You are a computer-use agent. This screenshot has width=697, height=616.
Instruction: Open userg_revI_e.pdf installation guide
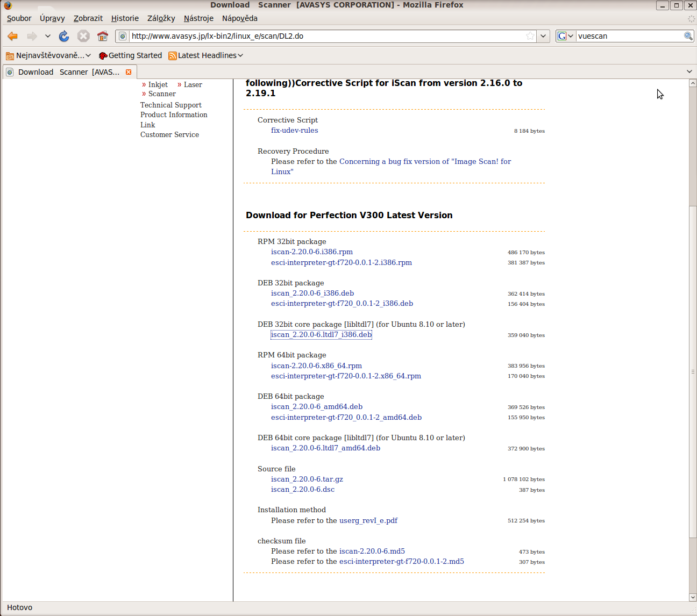[368, 520]
